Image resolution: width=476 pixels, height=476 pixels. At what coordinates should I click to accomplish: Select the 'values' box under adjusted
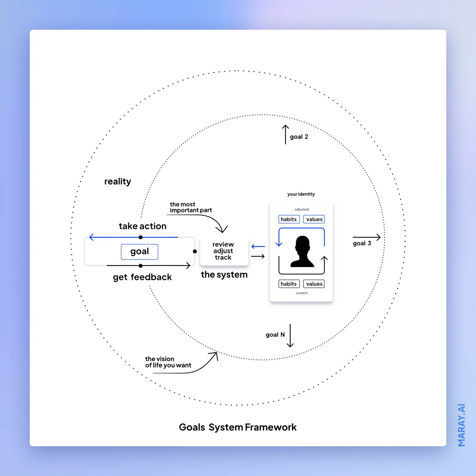314,219
